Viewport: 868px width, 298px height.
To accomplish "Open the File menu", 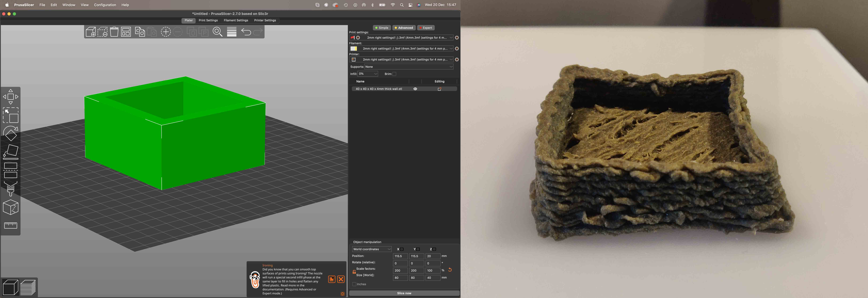I will pyautogui.click(x=42, y=5).
